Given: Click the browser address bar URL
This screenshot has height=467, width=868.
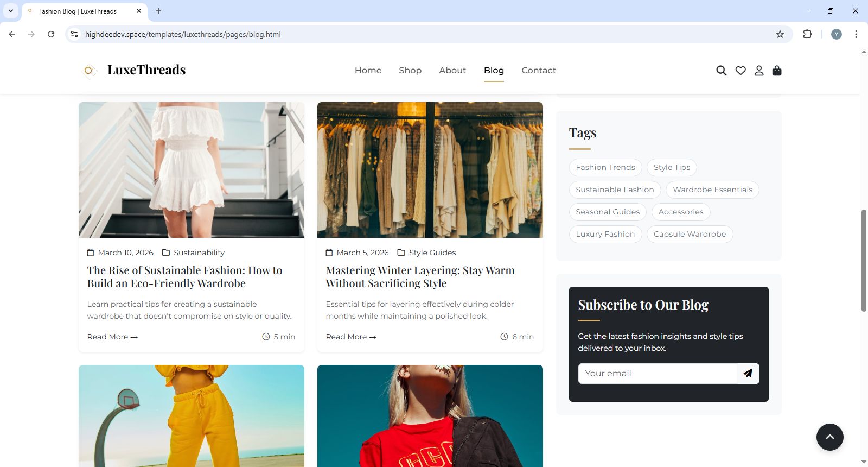Looking at the screenshot, I should click(x=183, y=34).
